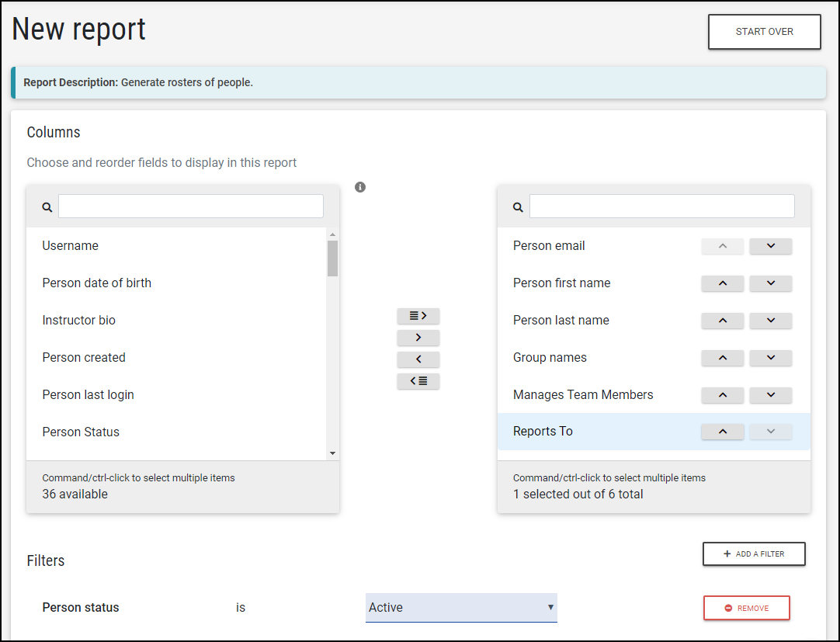Click inside the left search input box

190,206
